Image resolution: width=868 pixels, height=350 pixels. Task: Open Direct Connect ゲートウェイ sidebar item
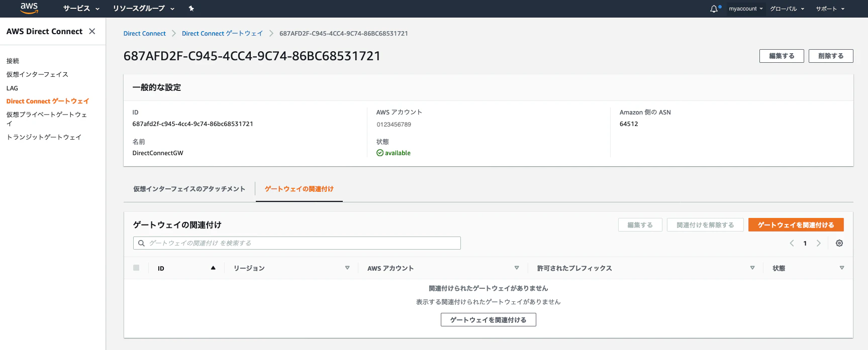pyautogui.click(x=48, y=101)
